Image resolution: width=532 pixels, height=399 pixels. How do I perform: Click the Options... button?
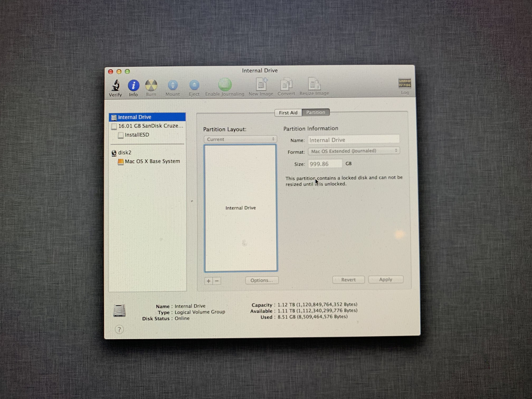tap(262, 280)
